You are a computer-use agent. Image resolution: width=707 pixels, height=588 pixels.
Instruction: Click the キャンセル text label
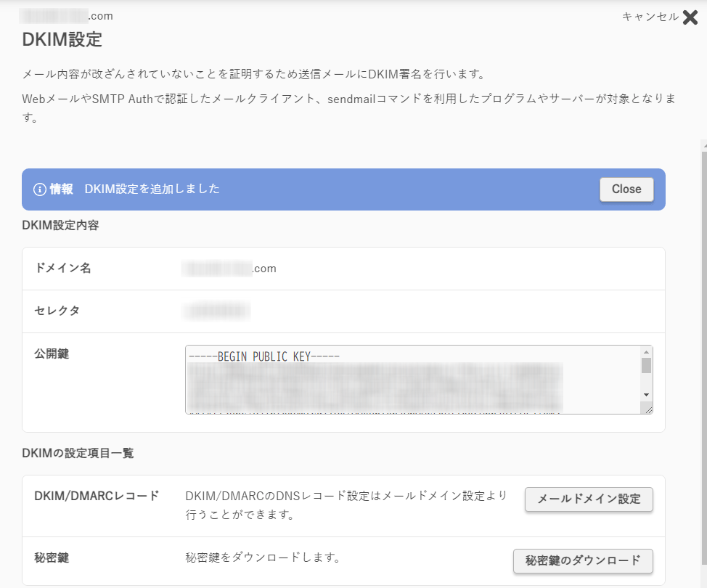(x=650, y=17)
